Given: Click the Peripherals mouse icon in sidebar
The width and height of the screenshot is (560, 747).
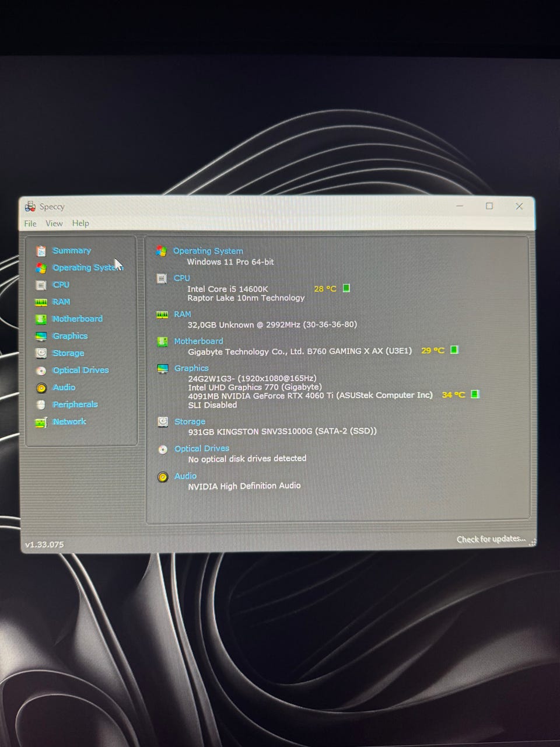Looking at the screenshot, I should coord(41,404).
